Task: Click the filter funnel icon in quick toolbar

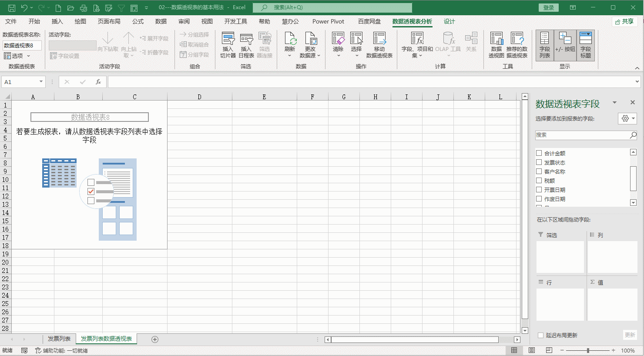Action: coord(121,8)
